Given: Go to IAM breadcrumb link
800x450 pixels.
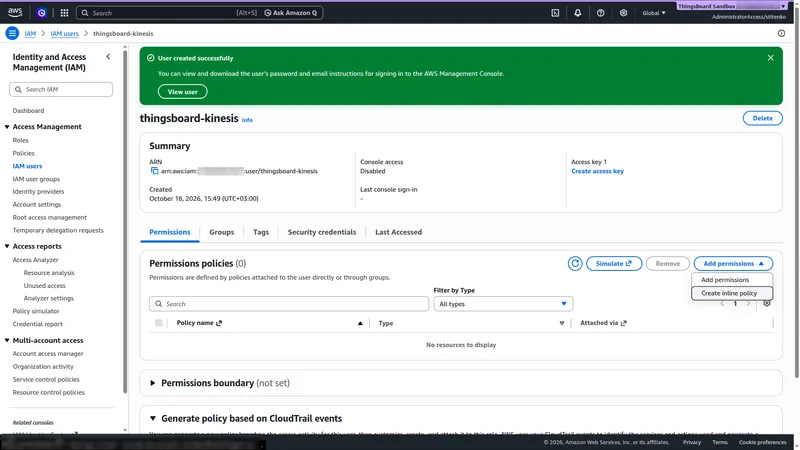Looking at the screenshot, I should tap(31, 33).
